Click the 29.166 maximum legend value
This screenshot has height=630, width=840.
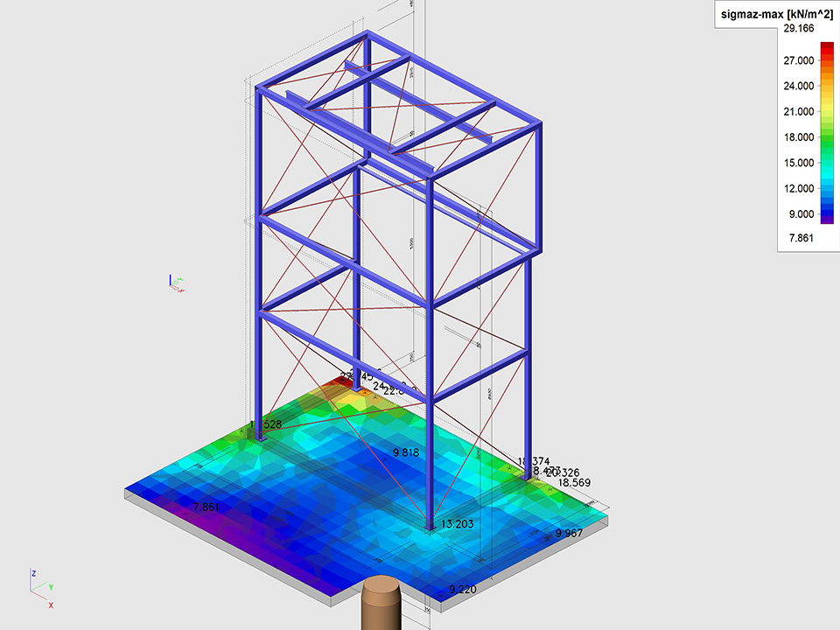(x=801, y=29)
